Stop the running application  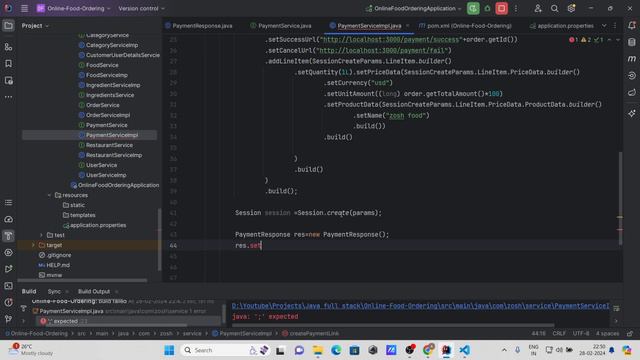click(502, 8)
